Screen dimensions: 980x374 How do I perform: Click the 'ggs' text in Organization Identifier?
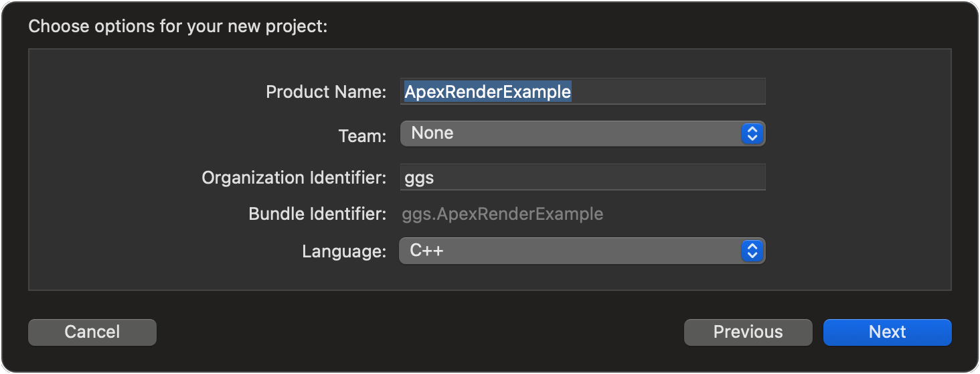[419, 178]
